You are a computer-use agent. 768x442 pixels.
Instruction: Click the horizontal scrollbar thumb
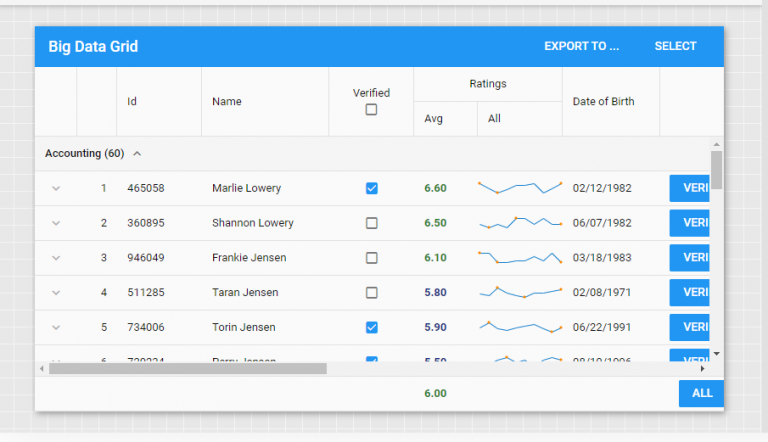pyautogui.click(x=188, y=369)
